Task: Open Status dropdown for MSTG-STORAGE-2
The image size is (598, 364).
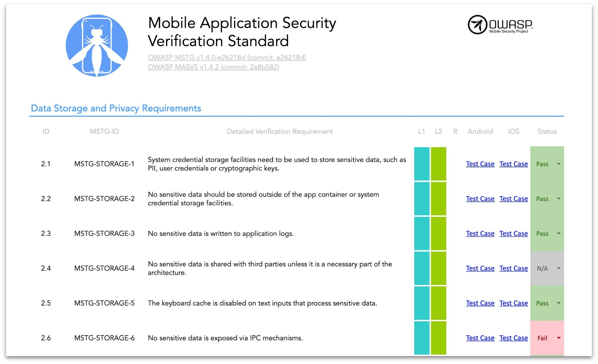Action: coord(559,199)
